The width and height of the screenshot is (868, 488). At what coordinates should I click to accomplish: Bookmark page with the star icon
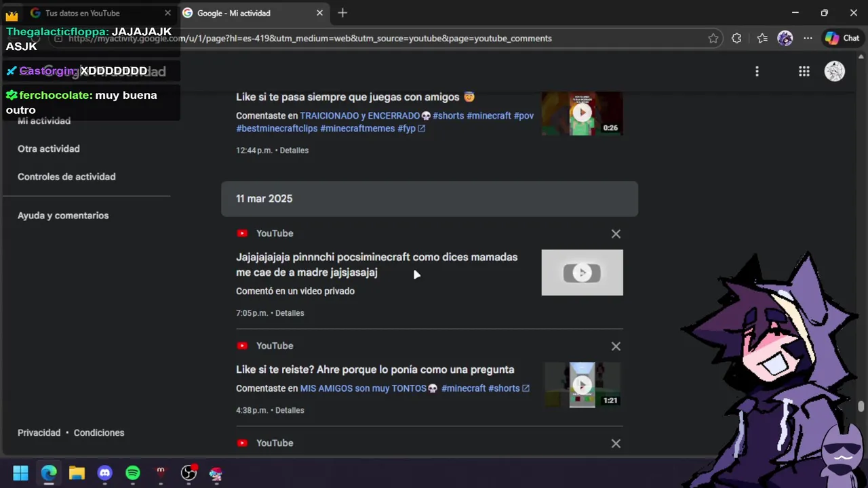pyautogui.click(x=713, y=39)
